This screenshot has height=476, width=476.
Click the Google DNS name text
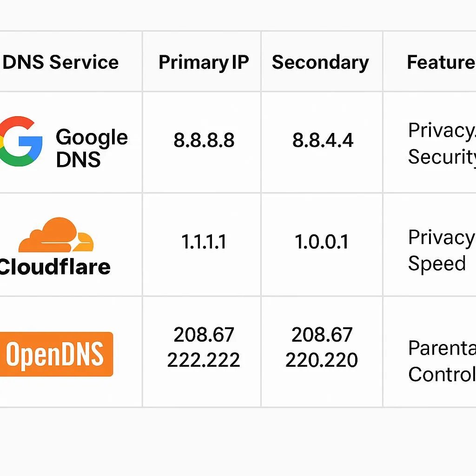[91, 148]
